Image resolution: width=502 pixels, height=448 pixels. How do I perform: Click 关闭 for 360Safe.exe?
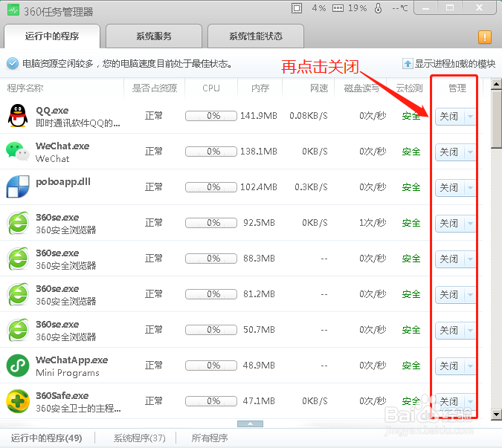[x=449, y=401]
